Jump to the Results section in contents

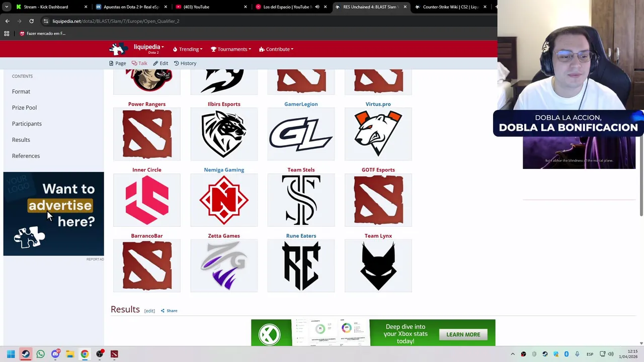[21, 140]
